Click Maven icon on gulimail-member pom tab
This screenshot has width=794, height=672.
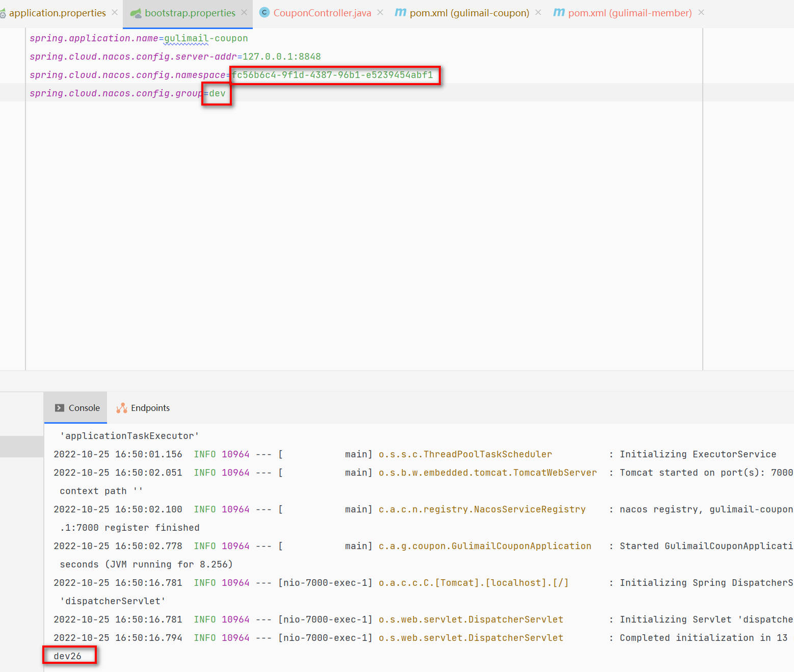pyautogui.click(x=559, y=12)
